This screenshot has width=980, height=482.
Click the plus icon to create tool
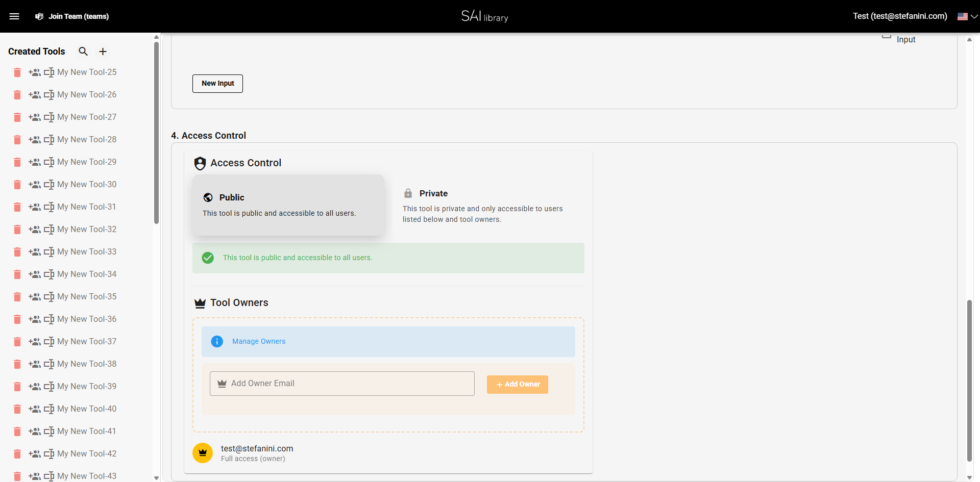pyautogui.click(x=103, y=52)
